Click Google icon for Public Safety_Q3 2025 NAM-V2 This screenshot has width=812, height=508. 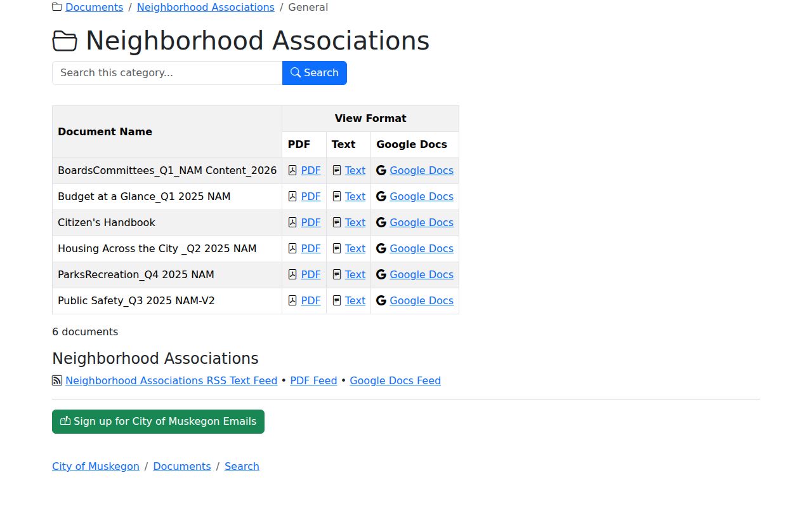click(381, 300)
